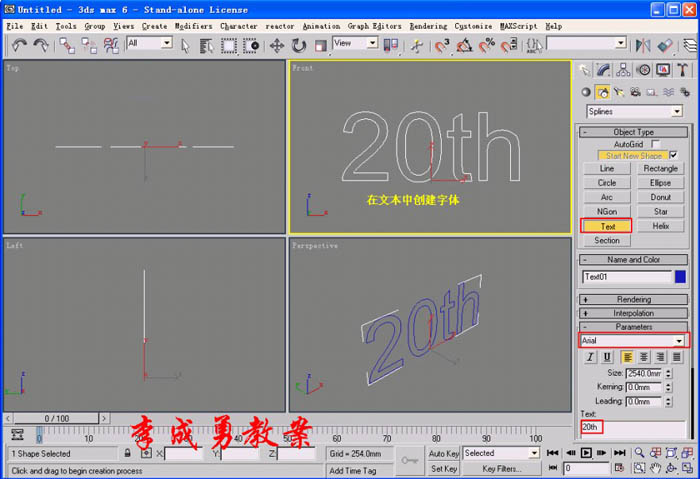Screen dimensions: 700x479
Task: Select the Unlink Selection tool
Action: (x=89, y=45)
